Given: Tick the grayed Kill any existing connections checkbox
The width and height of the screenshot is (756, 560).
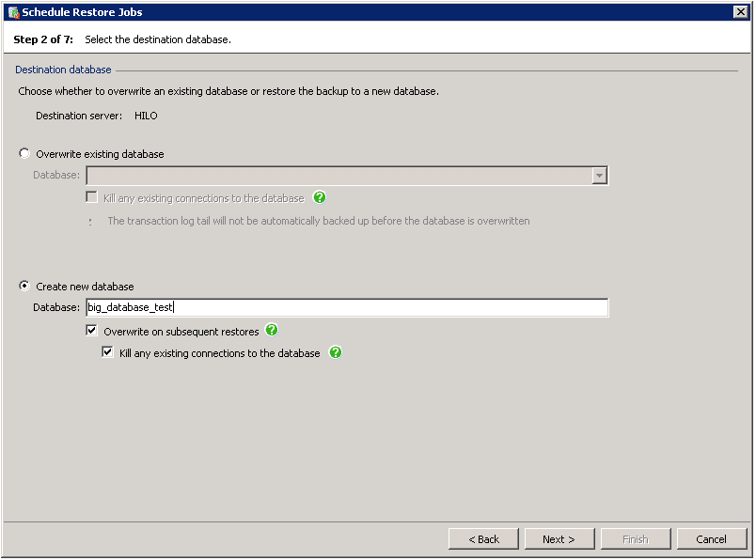Looking at the screenshot, I should pos(91,197).
